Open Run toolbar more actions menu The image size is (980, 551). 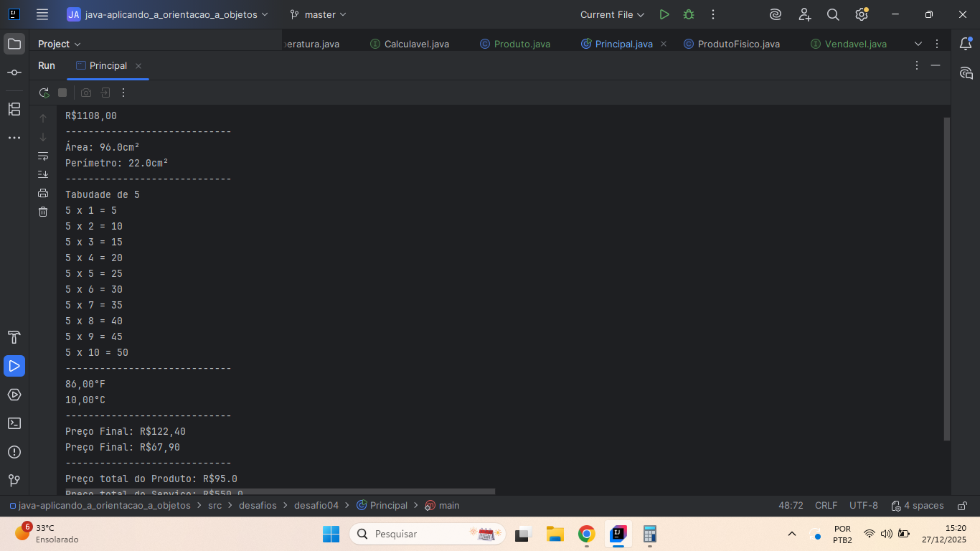(x=123, y=93)
